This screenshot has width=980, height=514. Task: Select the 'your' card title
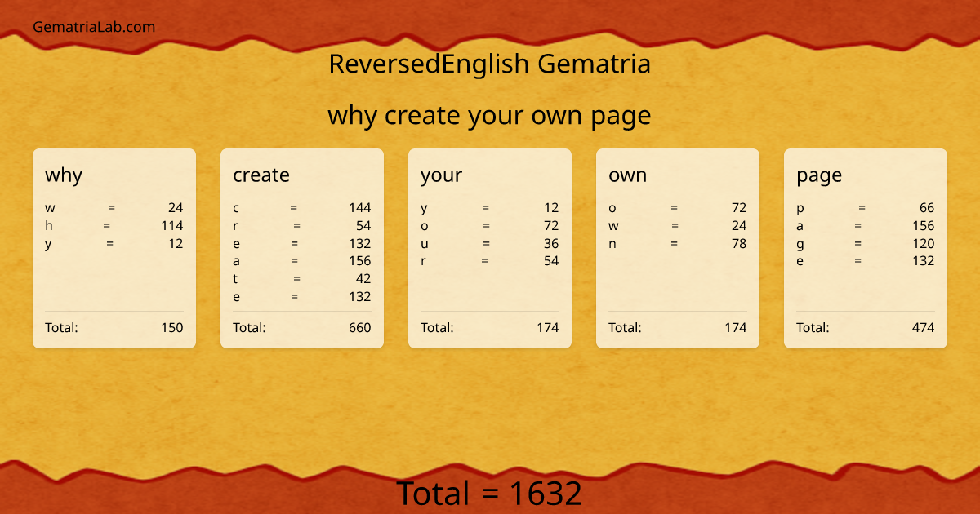pyautogui.click(x=441, y=175)
